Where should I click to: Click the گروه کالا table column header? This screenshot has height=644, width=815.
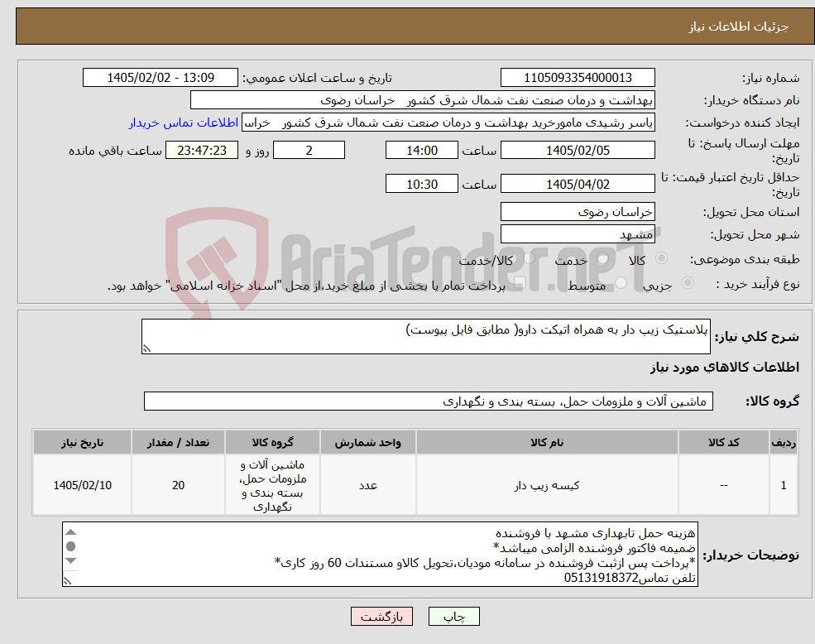[x=272, y=442]
